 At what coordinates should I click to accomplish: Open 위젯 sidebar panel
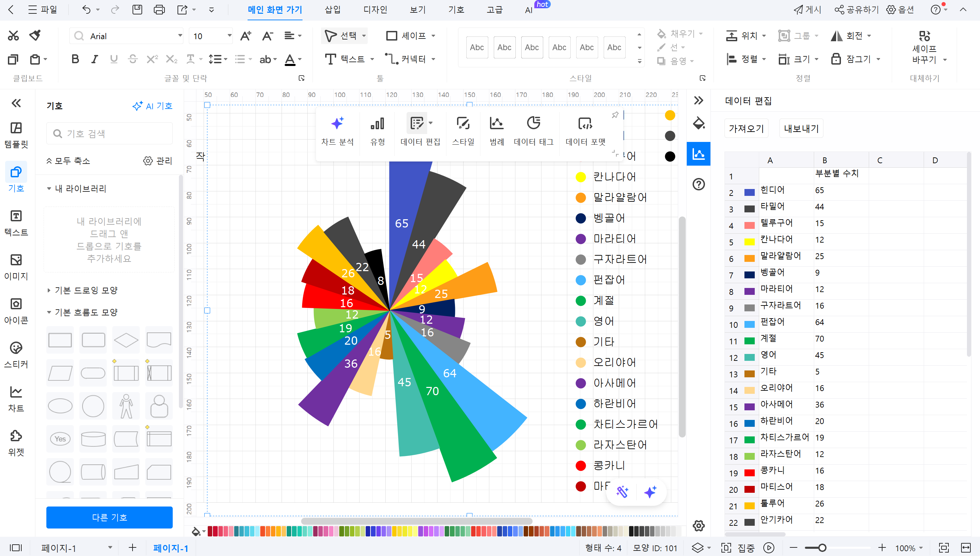coord(16,443)
